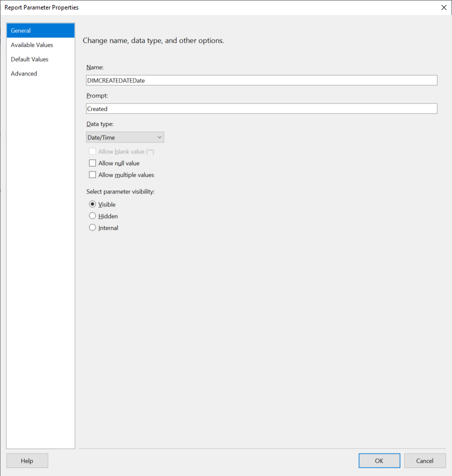Viewport: 452px width, 476px height.
Task: Click the Allow blank value checkbox
Action: (x=92, y=151)
